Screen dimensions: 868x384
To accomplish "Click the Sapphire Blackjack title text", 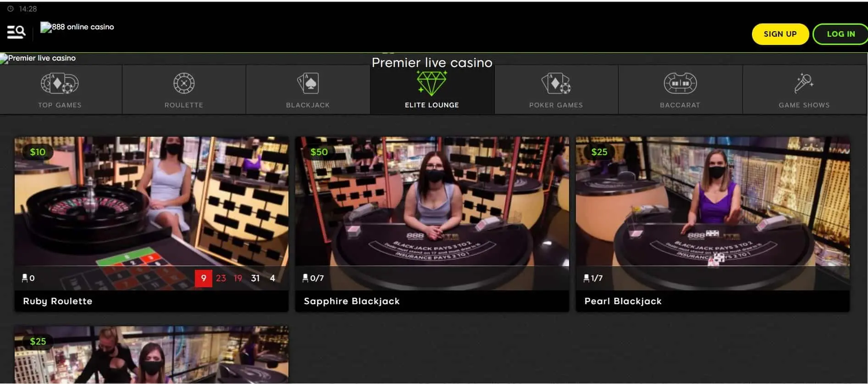I will pyautogui.click(x=352, y=301).
